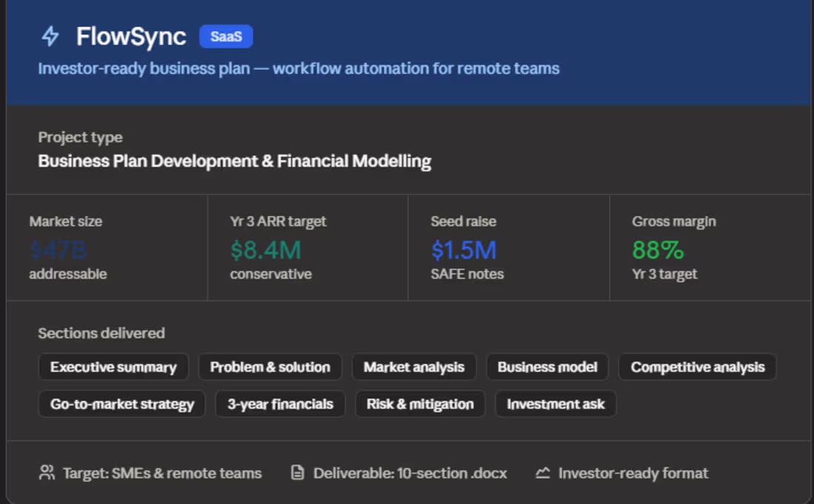
Task: Click the Yr 3 target caption
Action: pyautogui.click(x=664, y=274)
